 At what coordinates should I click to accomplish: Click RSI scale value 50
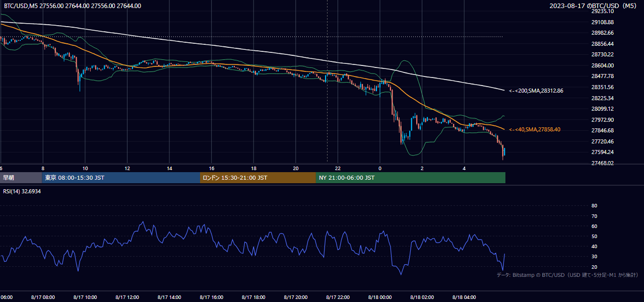[594, 236]
